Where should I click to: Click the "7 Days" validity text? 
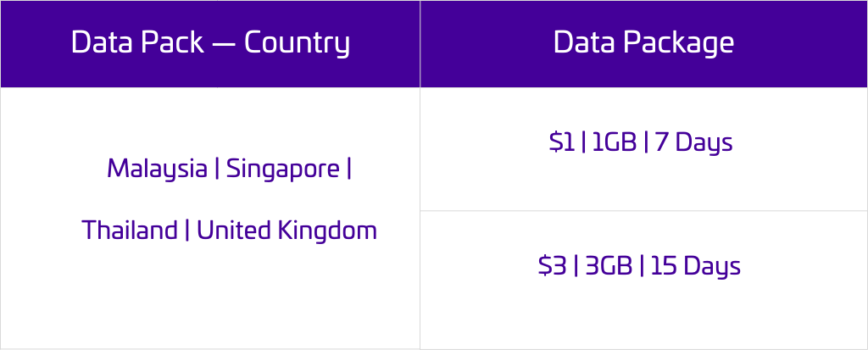click(693, 142)
